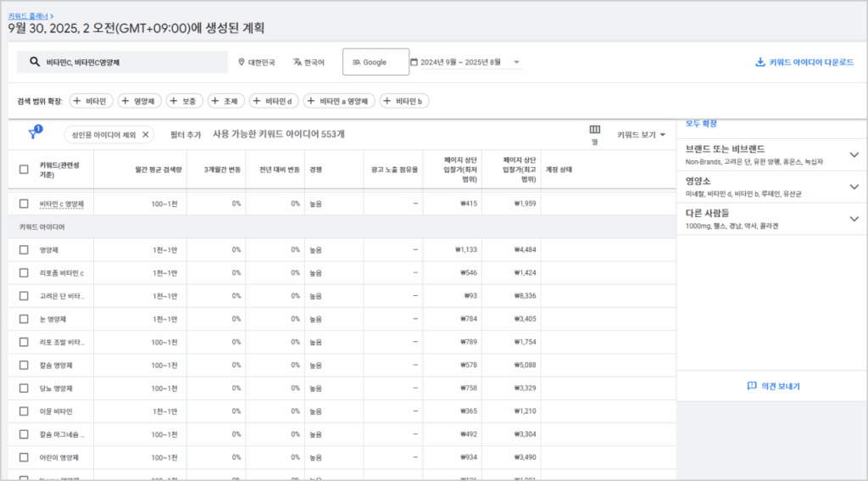Image resolution: width=868 pixels, height=481 pixels.
Task: Click 모두 확장 link
Action: tap(701, 123)
